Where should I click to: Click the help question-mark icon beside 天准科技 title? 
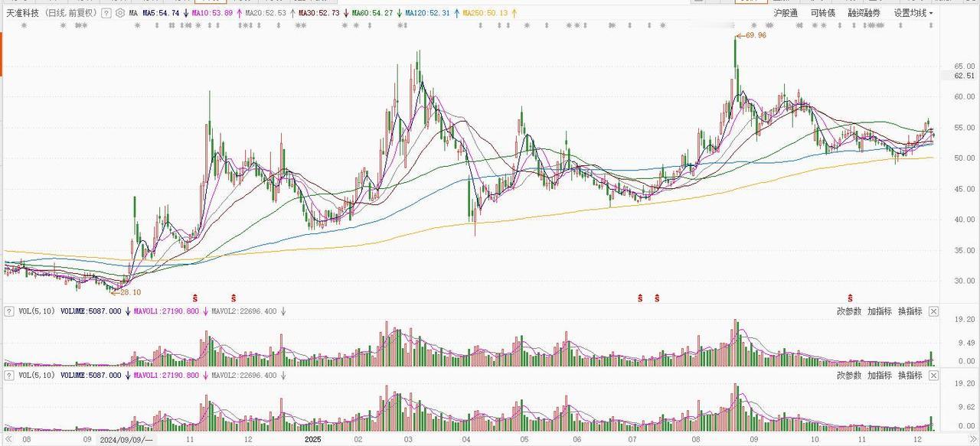point(106,13)
